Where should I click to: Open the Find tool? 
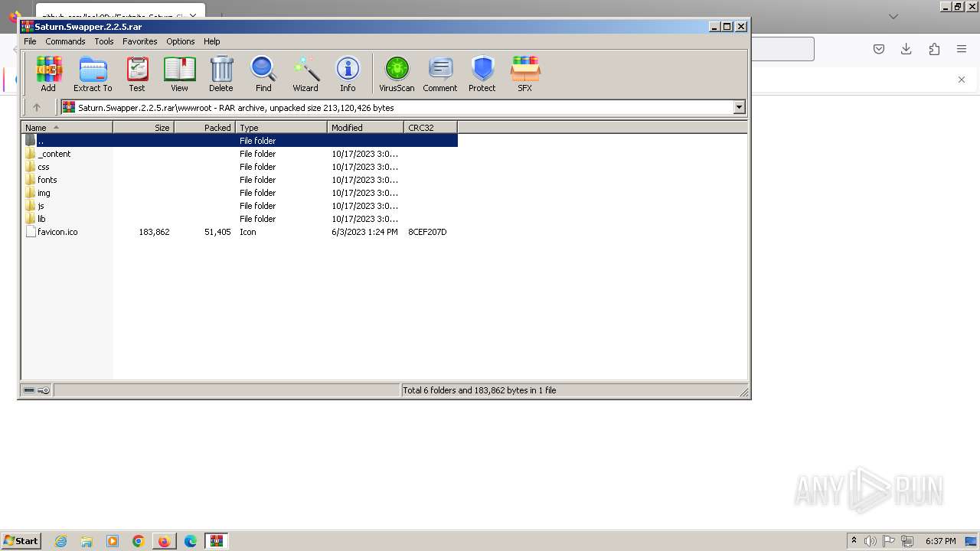pos(263,74)
